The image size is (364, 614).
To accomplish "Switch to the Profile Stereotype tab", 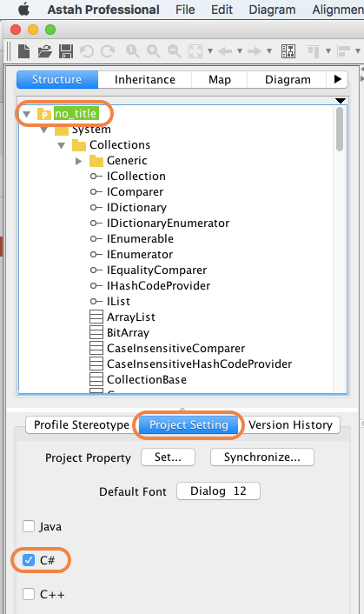I will coord(82,425).
